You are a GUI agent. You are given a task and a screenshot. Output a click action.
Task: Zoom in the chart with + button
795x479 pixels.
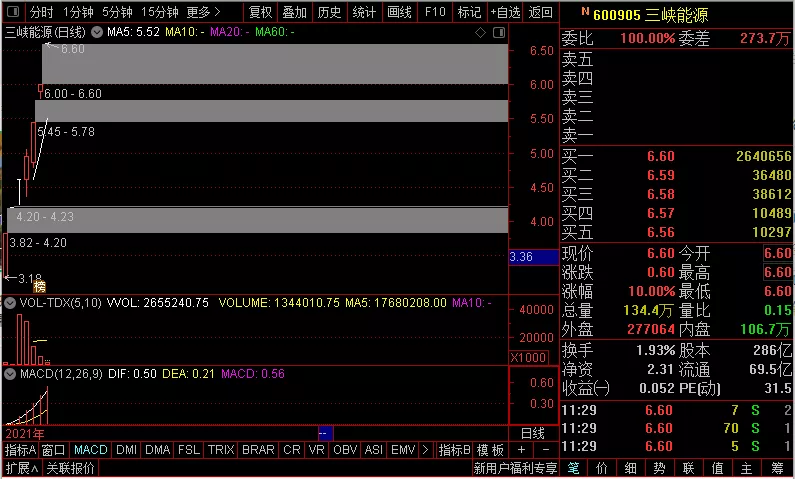pyautogui.click(x=521, y=450)
